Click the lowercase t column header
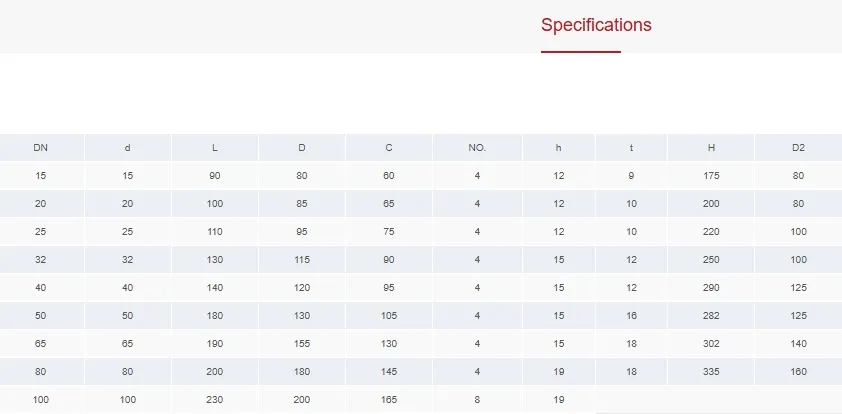 tap(631, 148)
